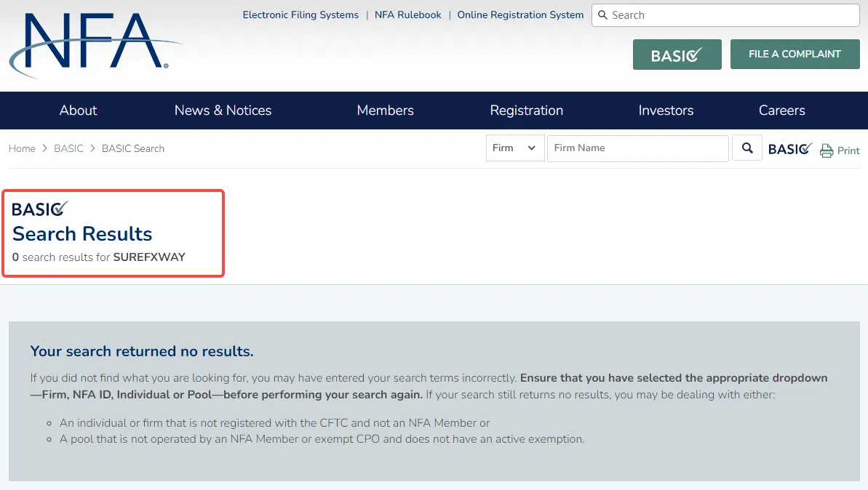Viewport: 868px width, 490px height.
Task: Open the Careers menu
Action: click(781, 111)
